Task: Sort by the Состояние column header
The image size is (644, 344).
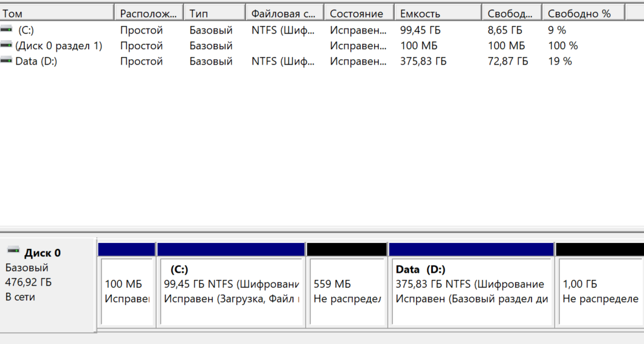Action: tap(359, 13)
